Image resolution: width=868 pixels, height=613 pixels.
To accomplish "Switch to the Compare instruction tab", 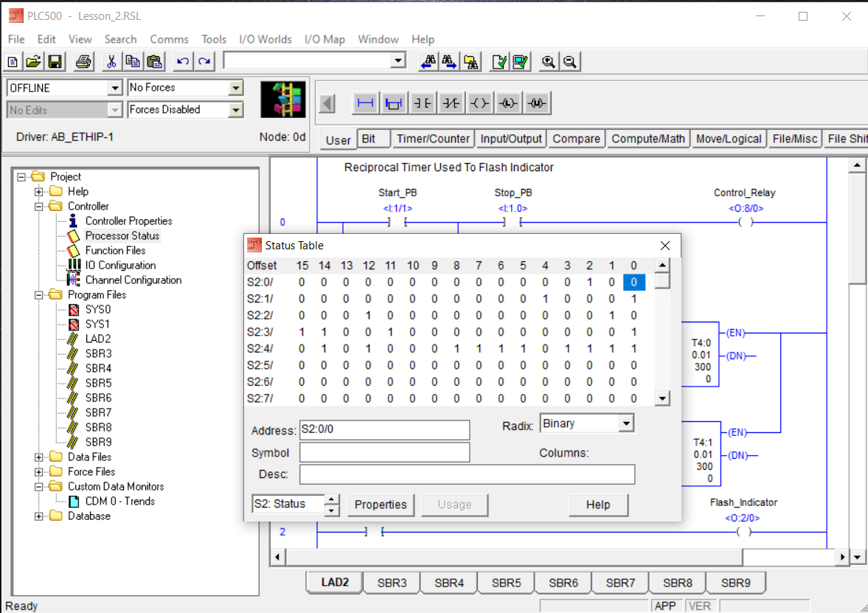I will [576, 139].
